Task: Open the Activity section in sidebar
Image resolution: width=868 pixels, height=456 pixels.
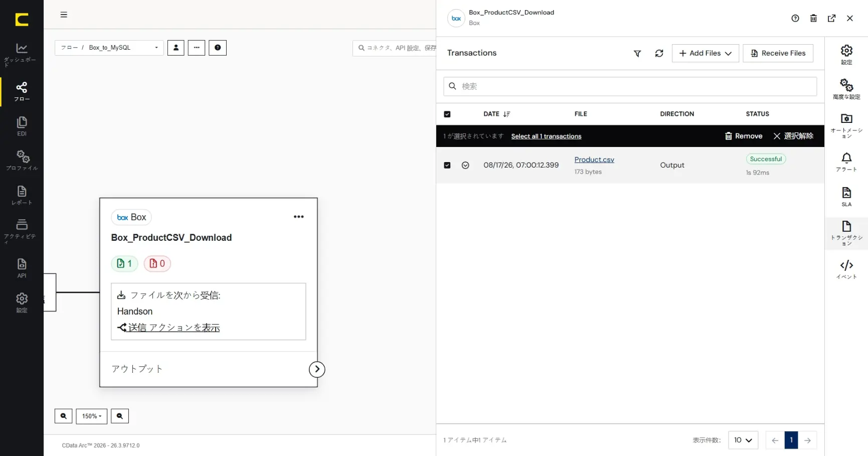Action: [x=22, y=231]
